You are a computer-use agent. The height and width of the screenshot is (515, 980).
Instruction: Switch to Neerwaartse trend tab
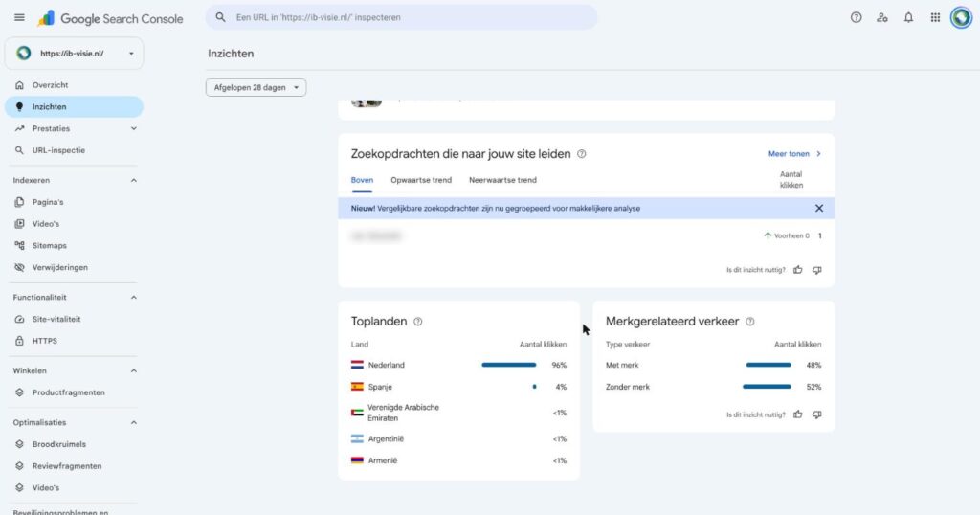click(502, 180)
